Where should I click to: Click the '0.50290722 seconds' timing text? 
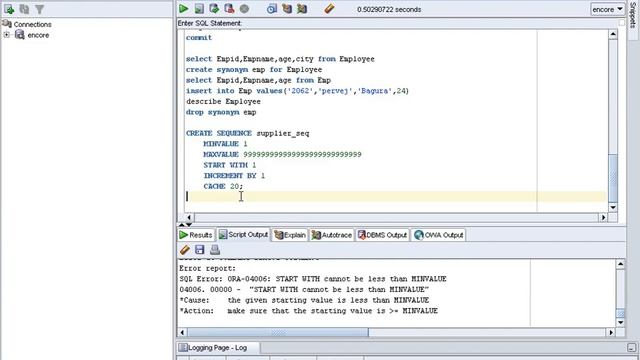[389, 9]
